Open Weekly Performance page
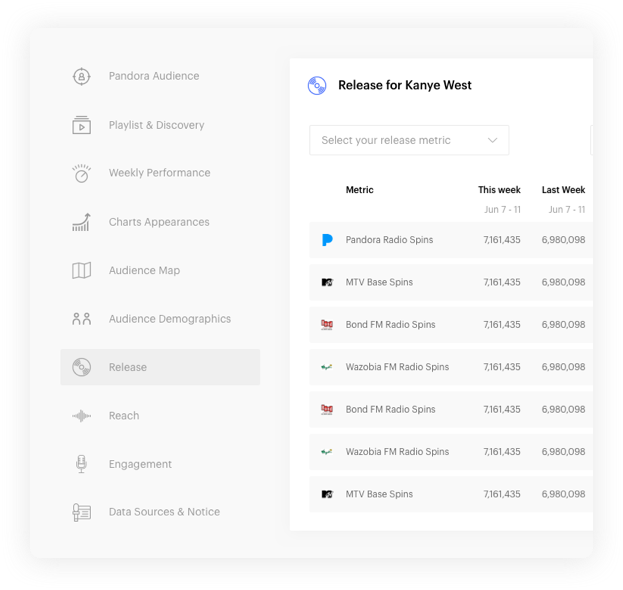The image size is (623, 590). click(x=160, y=173)
